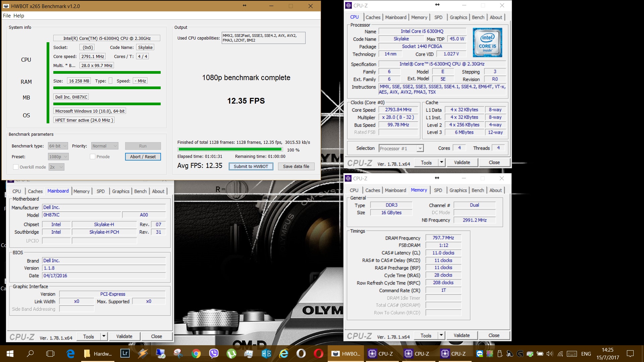Image resolution: width=644 pixels, height=362 pixels.
Task: Open the Preset 1080p dropdown
Action: [x=58, y=157]
